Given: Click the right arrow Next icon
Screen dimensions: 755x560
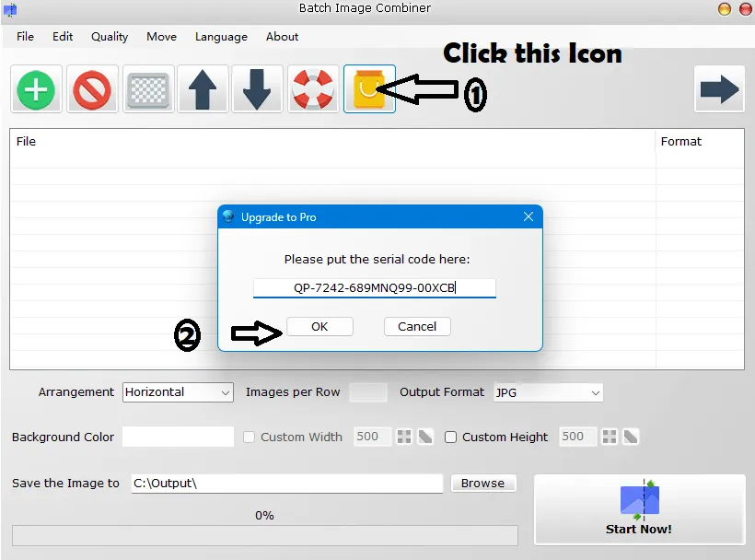Looking at the screenshot, I should [x=719, y=89].
